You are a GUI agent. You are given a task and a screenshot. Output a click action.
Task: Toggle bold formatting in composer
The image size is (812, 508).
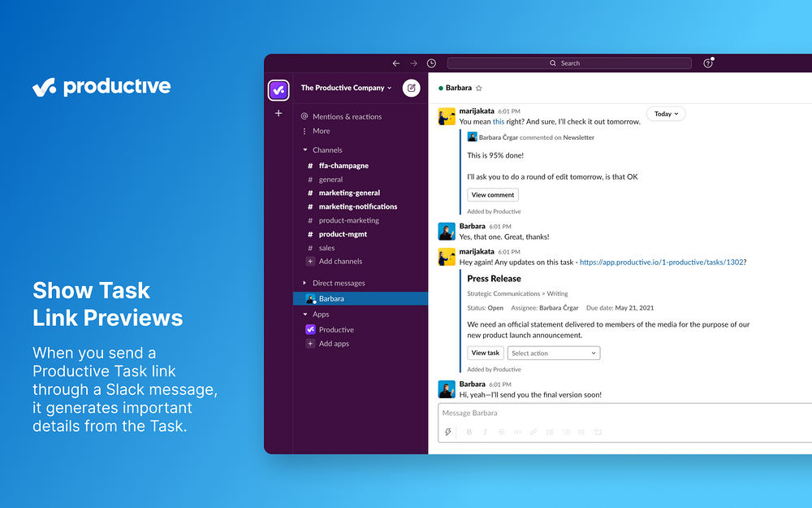(469, 432)
